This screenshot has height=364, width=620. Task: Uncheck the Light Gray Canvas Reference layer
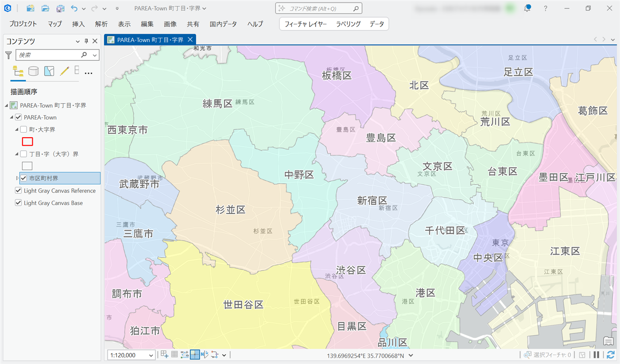pyautogui.click(x=18, y=191)
